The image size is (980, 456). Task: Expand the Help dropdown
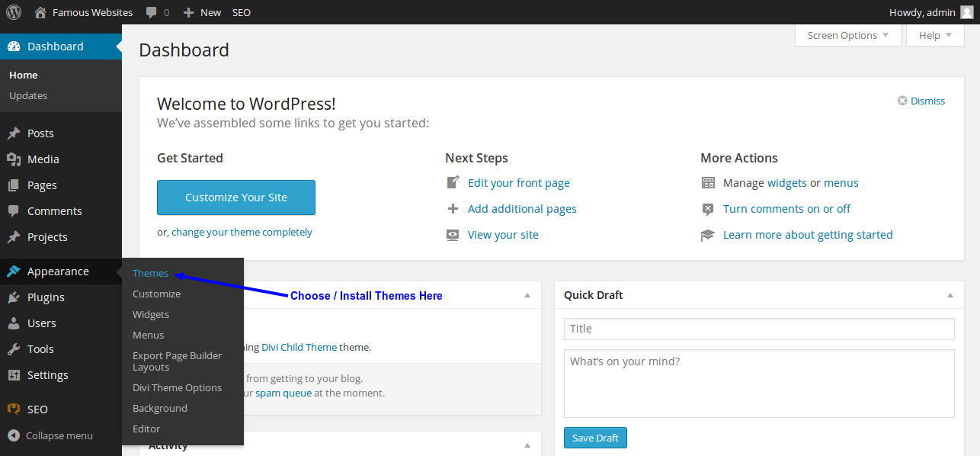tap(934, 35)
